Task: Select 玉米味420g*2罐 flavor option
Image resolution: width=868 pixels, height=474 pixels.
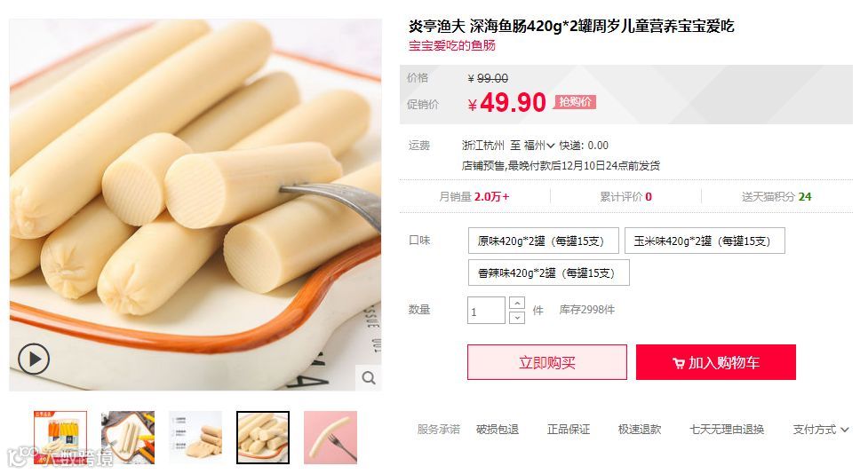Action: [x=705, y=241]
